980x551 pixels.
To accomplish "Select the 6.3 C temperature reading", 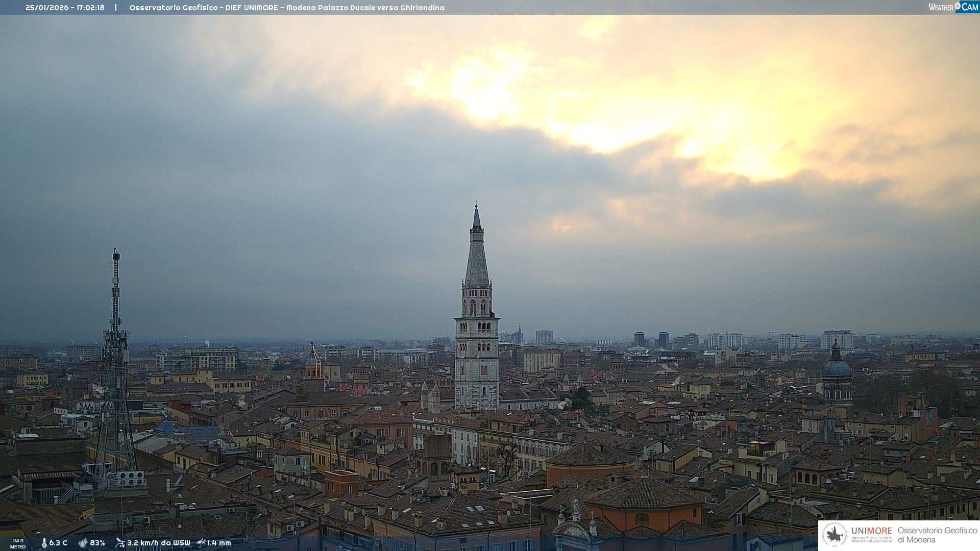I will click(x=58, y=543).
